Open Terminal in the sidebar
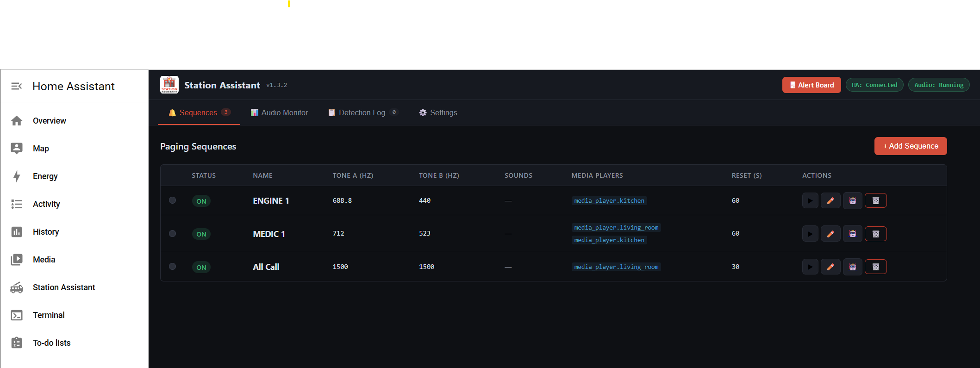The image size is (980, 368). [x=49, y=315]
